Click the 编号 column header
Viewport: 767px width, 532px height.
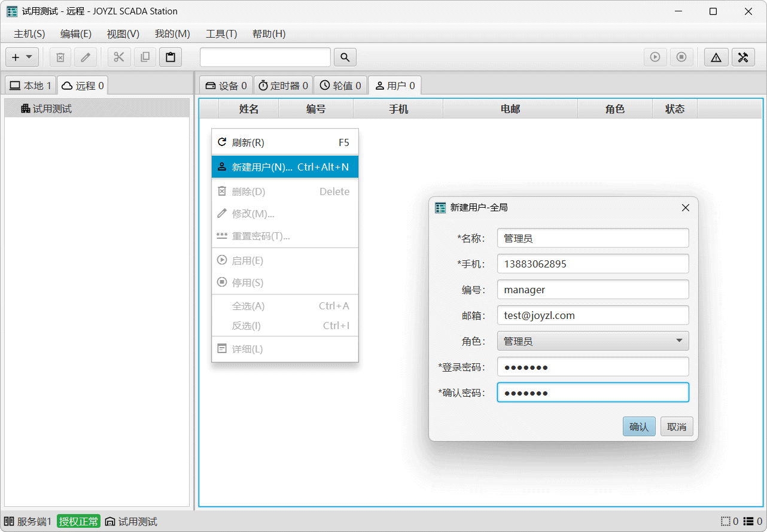316,109
